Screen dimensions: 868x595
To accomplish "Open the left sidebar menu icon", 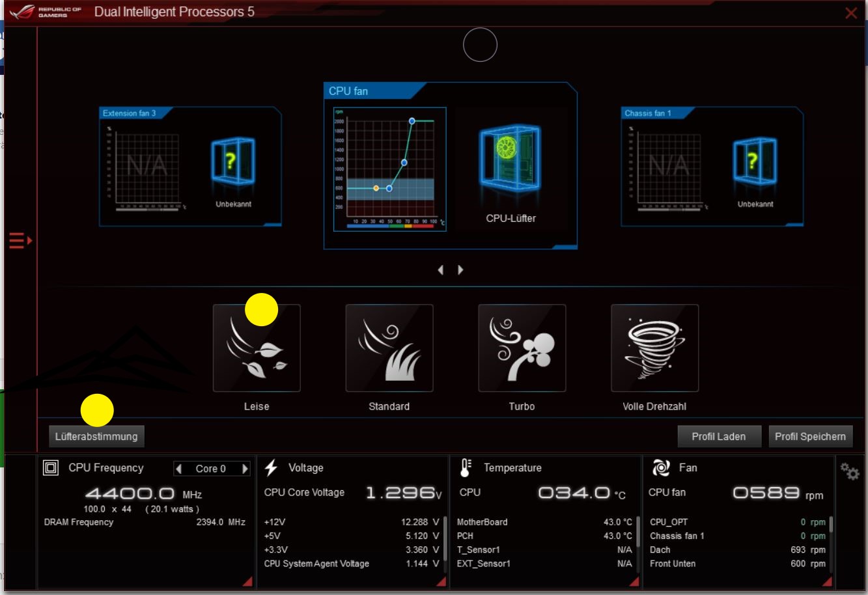I will point(20,241).
